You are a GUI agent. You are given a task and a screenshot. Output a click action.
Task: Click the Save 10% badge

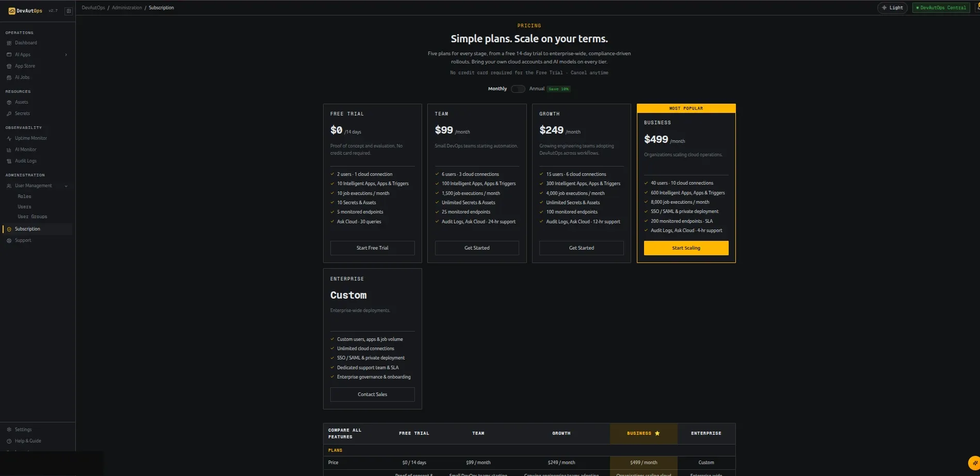(x=558, y=89)
